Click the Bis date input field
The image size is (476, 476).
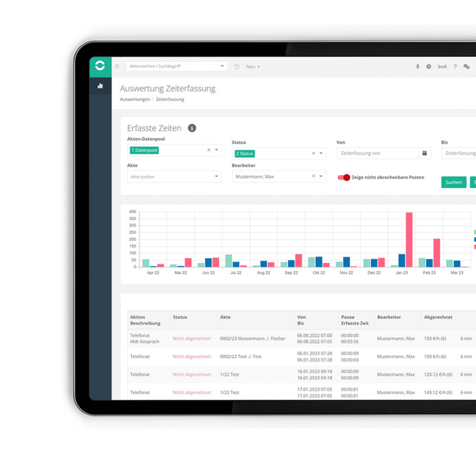click(x=459, y=153)
